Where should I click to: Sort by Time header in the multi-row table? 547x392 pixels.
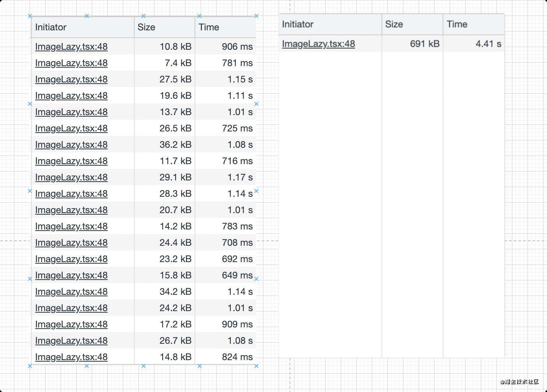[x=226, y=27]
